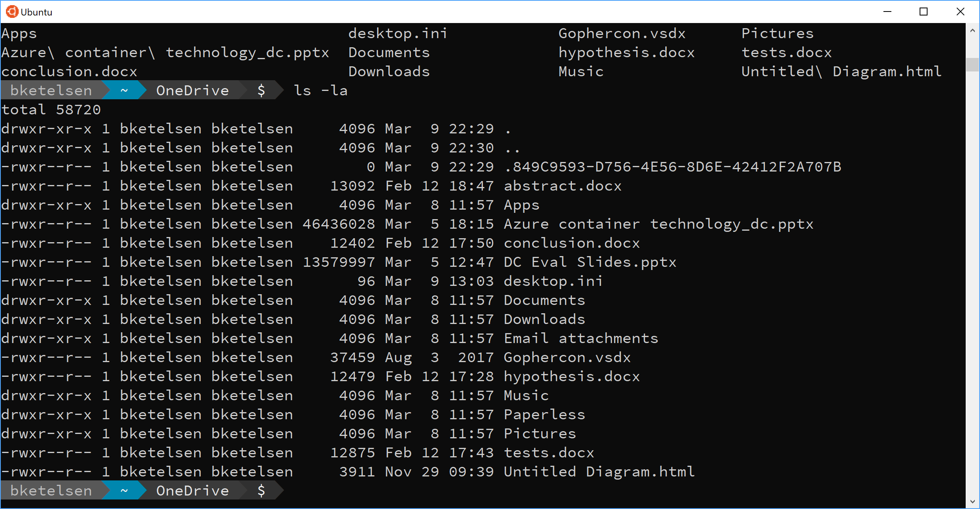980x509 pixels.
Task: Click the Documents directory entry
Action: (544, 300)
